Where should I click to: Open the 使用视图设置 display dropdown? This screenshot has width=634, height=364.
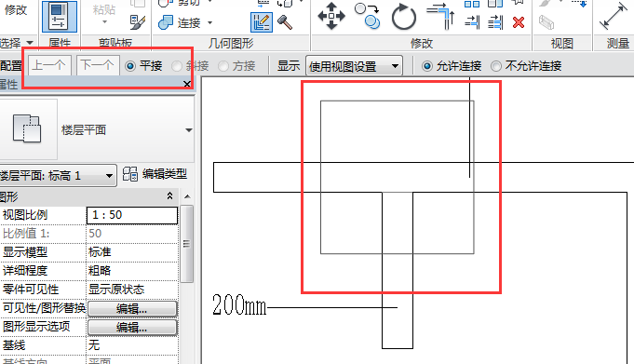354,66
